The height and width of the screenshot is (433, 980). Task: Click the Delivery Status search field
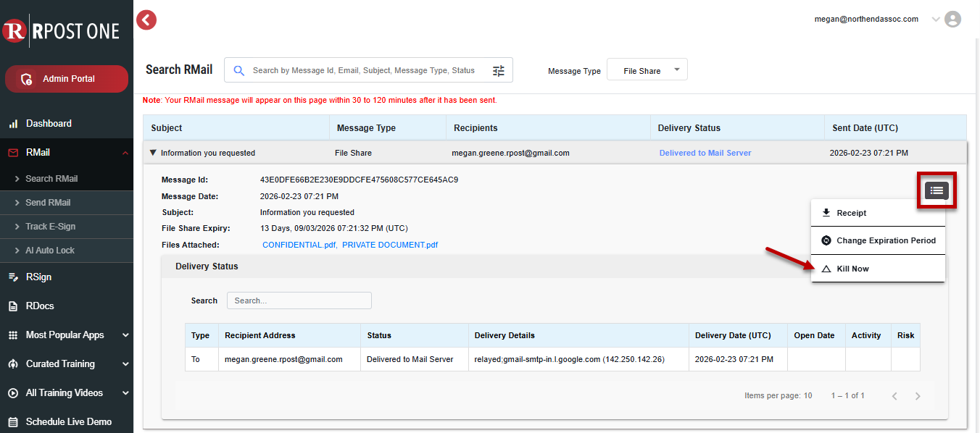[x=299, y=300]
